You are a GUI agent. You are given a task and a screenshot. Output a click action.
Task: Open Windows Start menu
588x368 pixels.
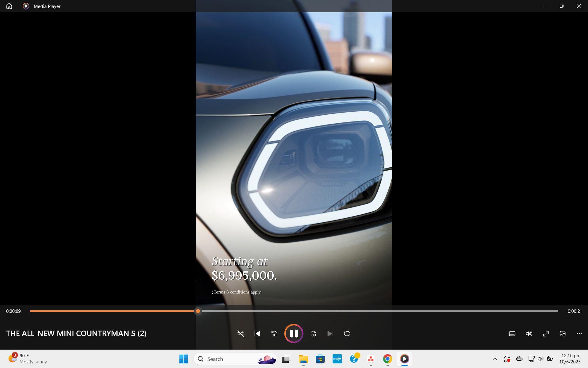[x=183, y=359]
